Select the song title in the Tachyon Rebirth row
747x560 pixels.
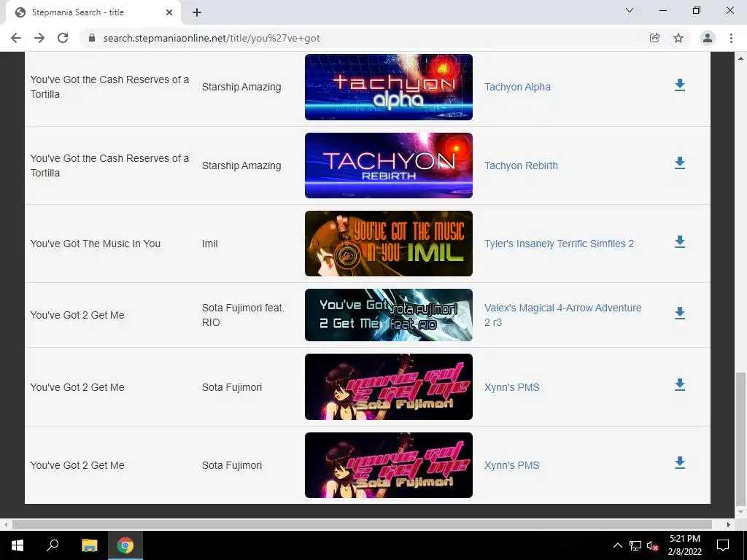click(109, 166)
